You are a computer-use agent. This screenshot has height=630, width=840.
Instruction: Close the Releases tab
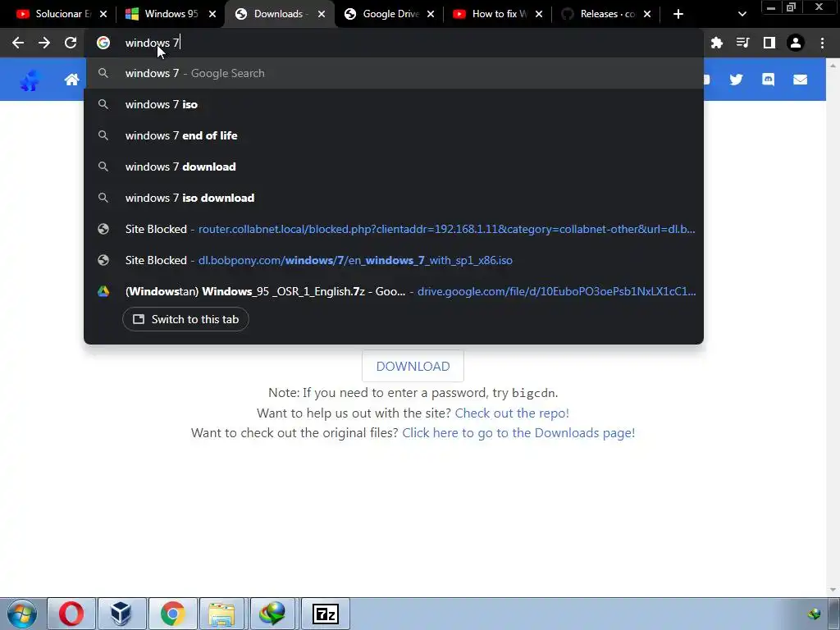(x=647, y=14)
